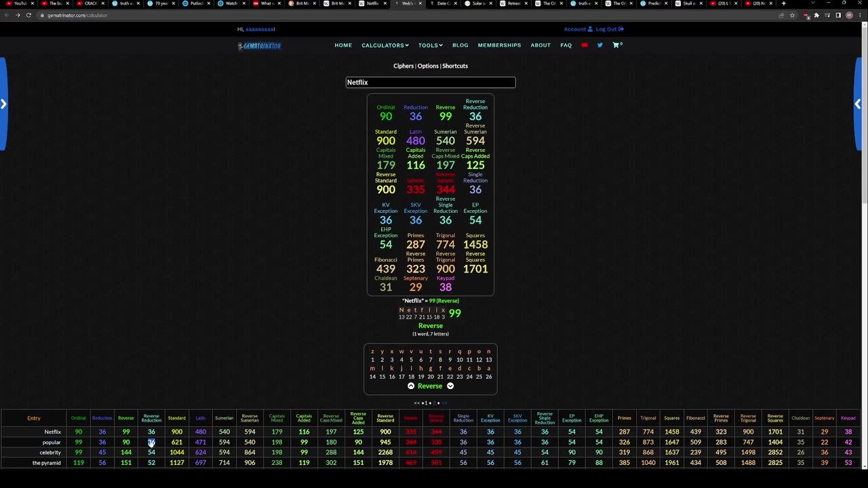Open the Options link
The image size is (868, 488).
[428, 66]
